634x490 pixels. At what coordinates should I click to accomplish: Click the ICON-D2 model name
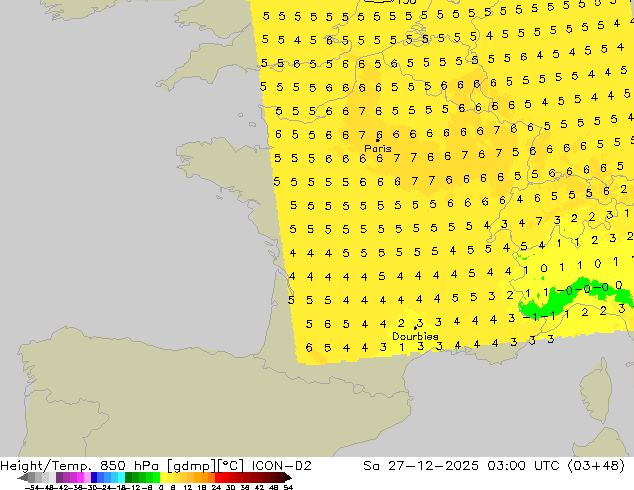click(x=281, y=466)
